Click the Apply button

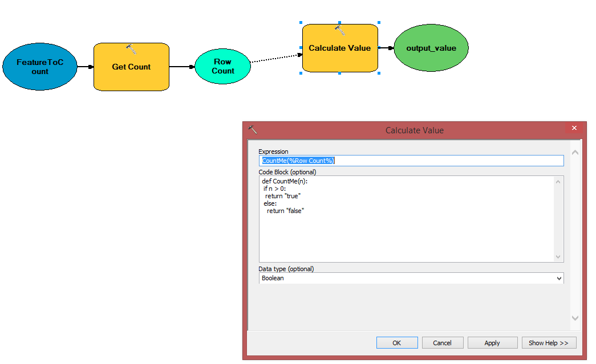(x=492, y=342)
